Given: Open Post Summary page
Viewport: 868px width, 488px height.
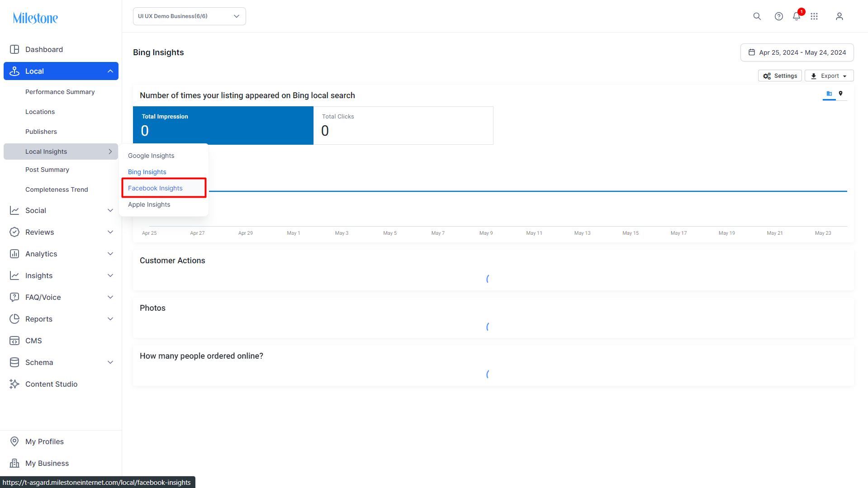Looking at the screenshot, I should point(47,170).
